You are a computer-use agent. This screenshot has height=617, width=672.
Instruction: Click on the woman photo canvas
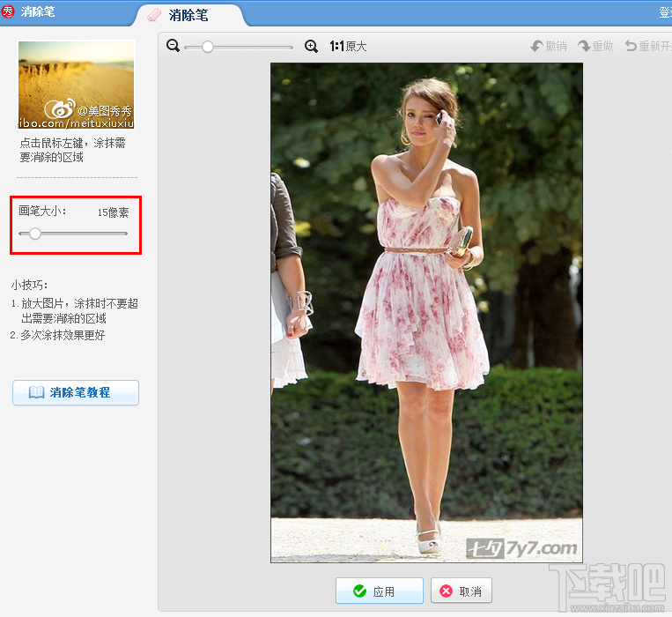426,313
